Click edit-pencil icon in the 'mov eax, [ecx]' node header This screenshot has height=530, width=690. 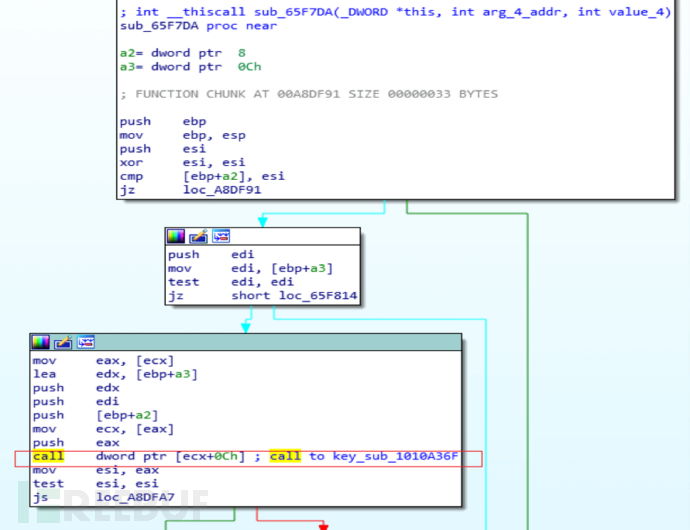[63, 342]
